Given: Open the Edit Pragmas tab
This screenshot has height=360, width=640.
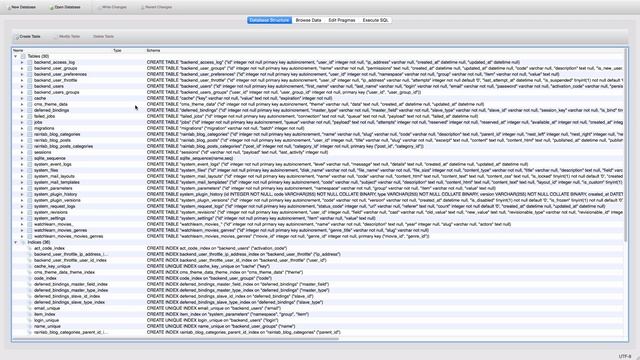Looking at the screenshot, I should pos(342,20).
